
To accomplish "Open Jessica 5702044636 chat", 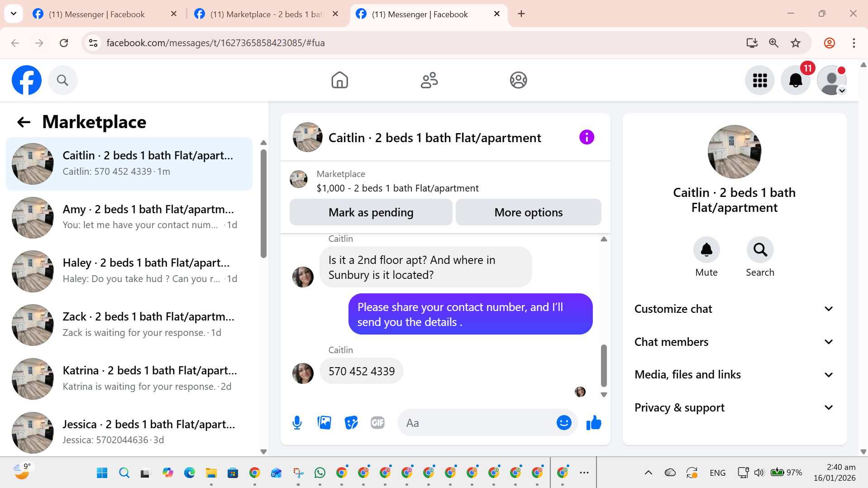I will 129,432.
